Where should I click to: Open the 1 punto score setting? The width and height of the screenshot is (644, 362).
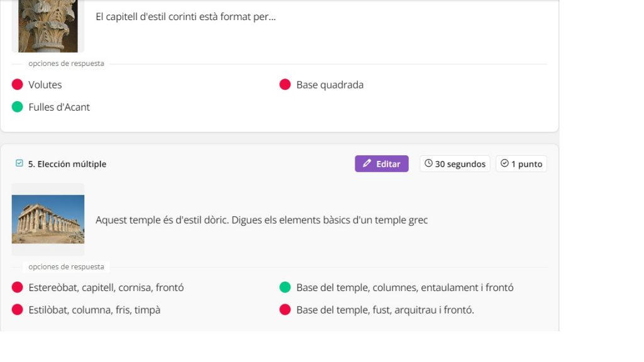521,164
